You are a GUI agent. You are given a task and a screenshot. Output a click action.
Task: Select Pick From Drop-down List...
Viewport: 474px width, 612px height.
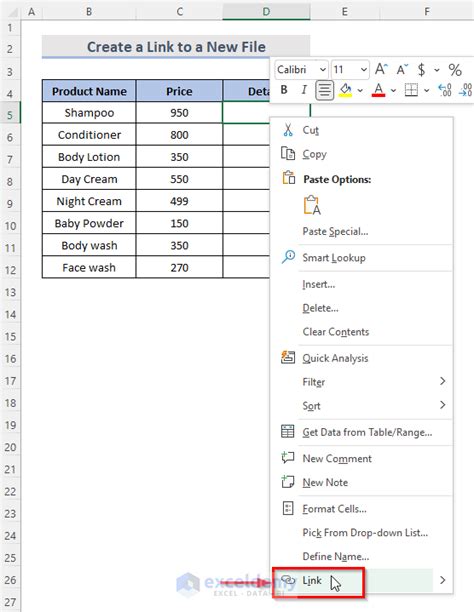click(362, 532)
